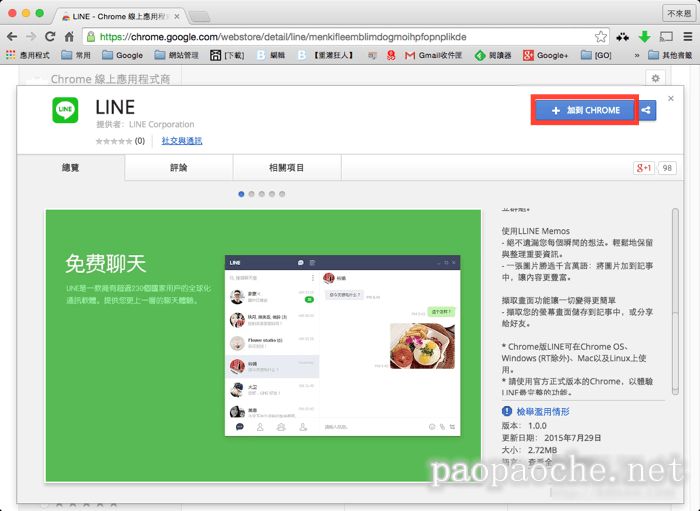Viewport: 700px width, 511px height.
Task: Click the description panel scrollbar
Action: coord(675,301)
